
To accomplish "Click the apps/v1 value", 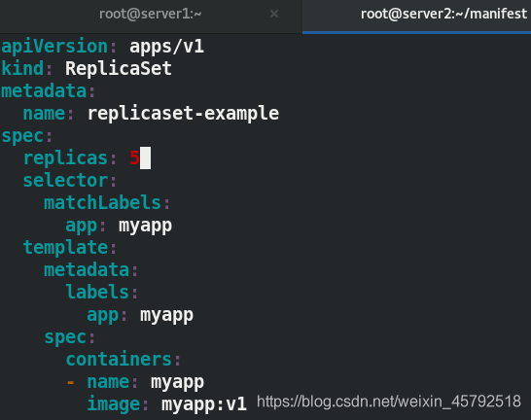I will pyautogui.click(x=166, y=47).
